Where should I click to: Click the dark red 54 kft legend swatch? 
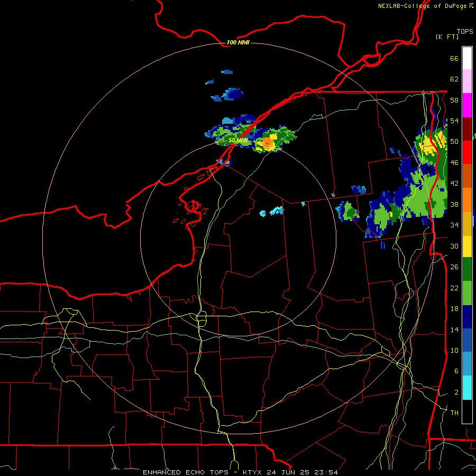[467, 129]
